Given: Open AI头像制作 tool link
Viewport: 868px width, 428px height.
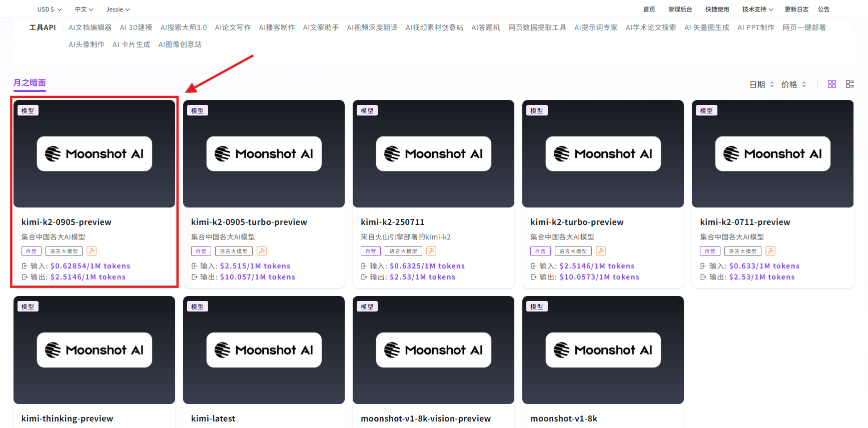Looking at the screenshot, I should (x=87, y=44).
